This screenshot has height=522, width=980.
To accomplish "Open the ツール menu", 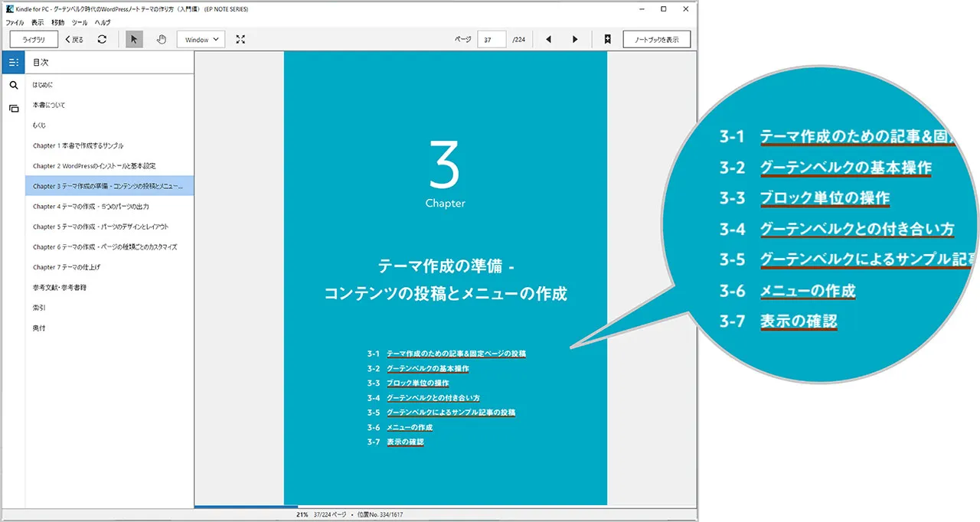I will 80,23.
